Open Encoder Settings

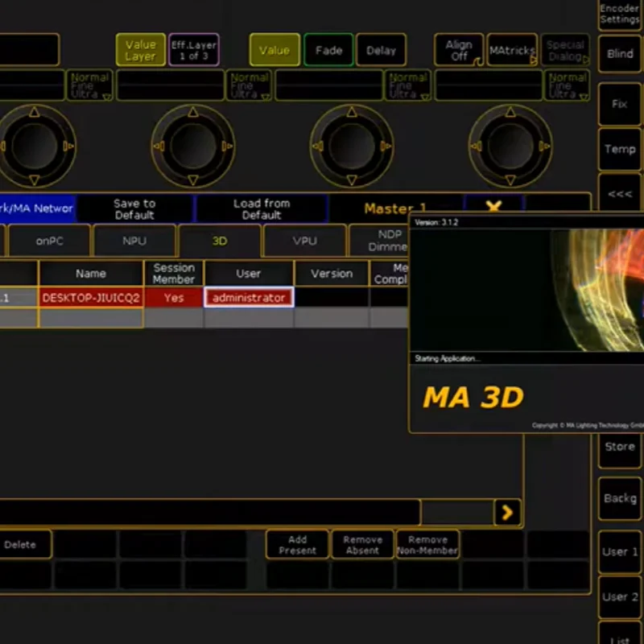click(620, 14)
